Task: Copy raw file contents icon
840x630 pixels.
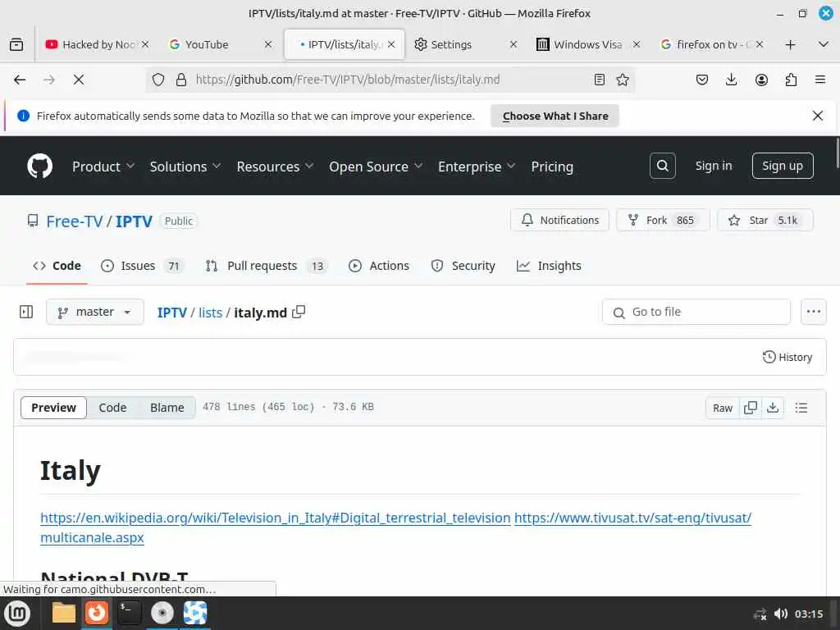Action: pos(751,408)
